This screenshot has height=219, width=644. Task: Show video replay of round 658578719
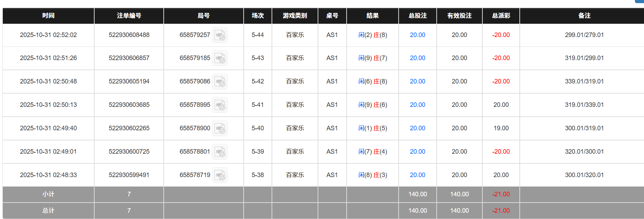(x=220, y=175)
